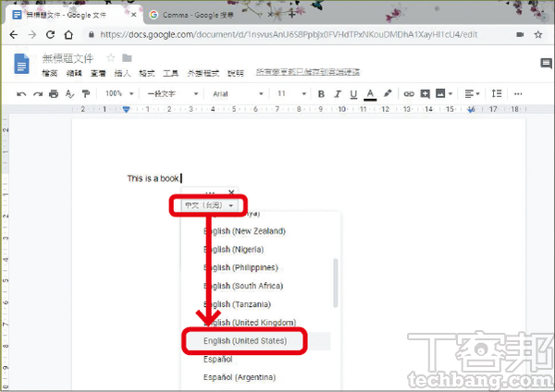Open the insert image dropdown

444,93
